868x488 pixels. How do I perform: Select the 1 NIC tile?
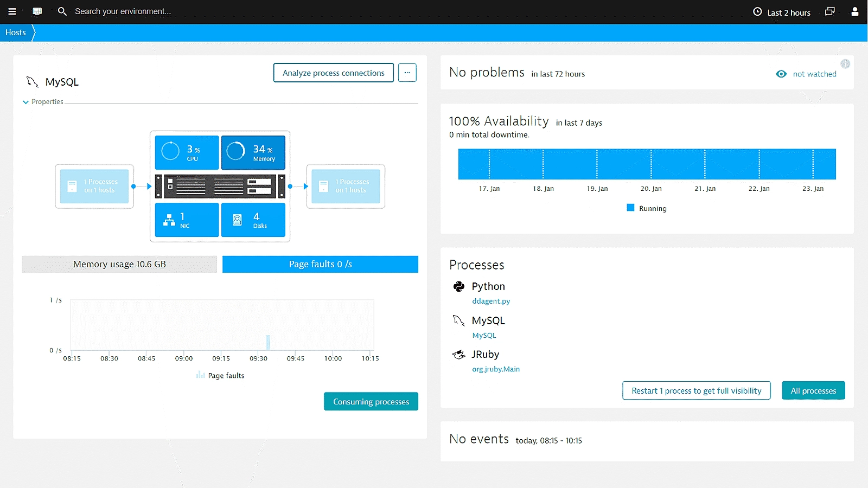click(x=187, y=220)
